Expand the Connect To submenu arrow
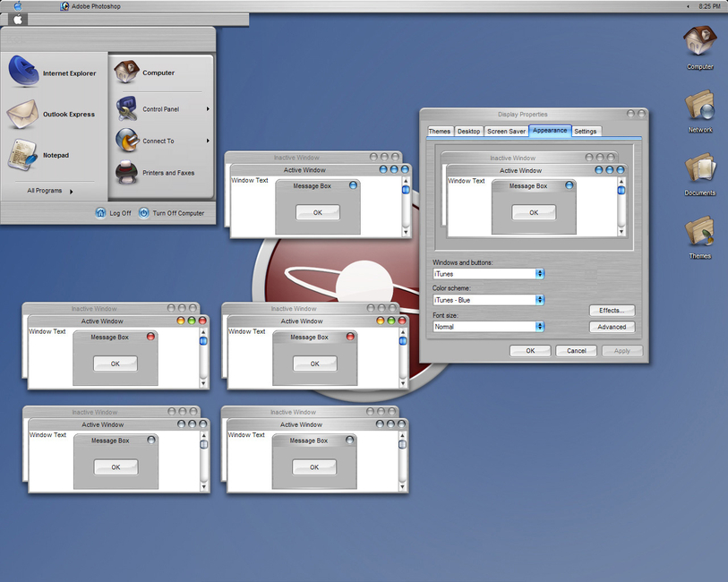 [x=208, y=141]
